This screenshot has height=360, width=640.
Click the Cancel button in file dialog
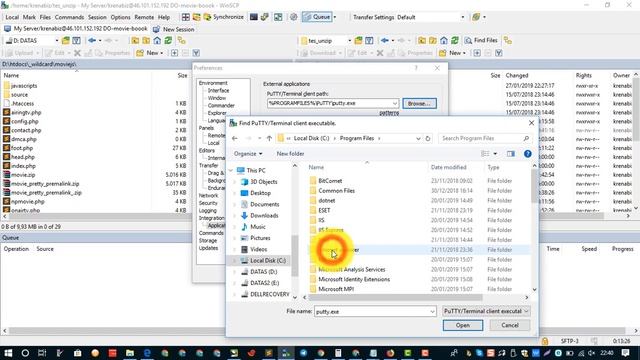[x=510, y=325]
